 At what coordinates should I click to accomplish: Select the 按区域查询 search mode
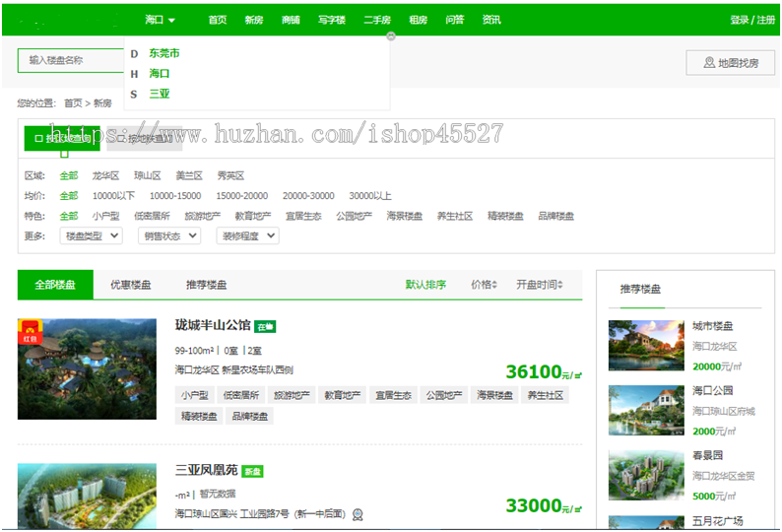[62, 138]
